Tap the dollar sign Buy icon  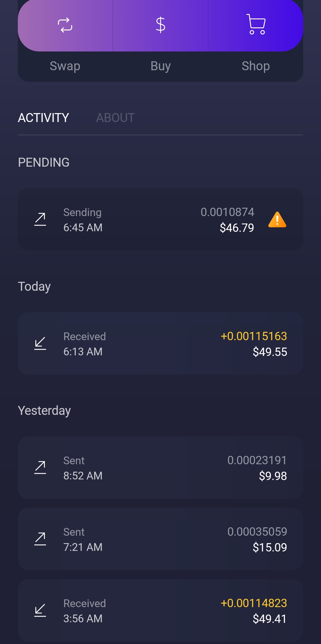[160, 25]
